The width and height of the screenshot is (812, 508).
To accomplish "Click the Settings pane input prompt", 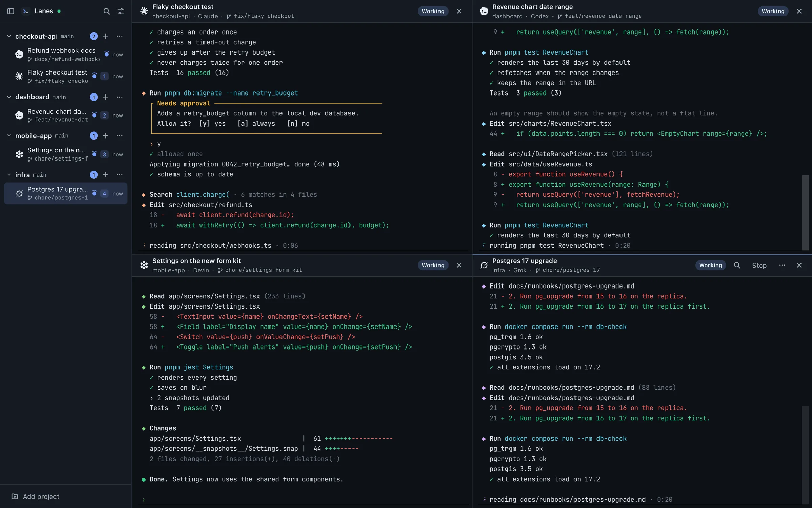I will [301, 500].
